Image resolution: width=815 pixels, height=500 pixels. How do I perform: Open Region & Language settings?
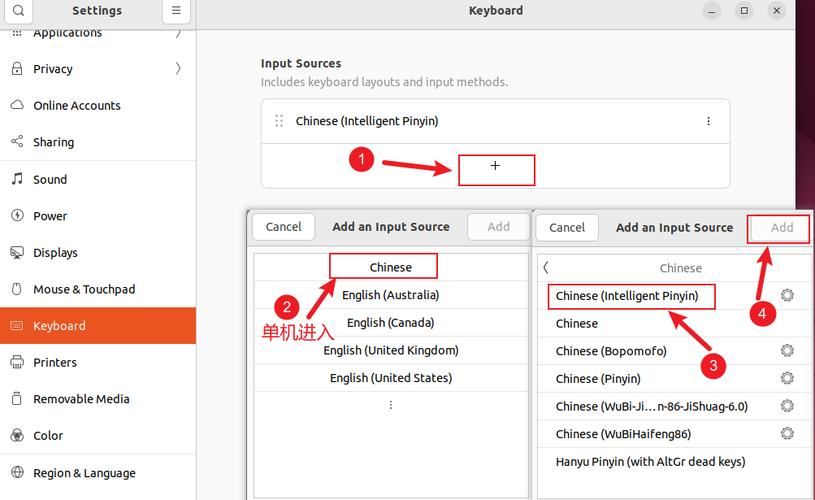coord(98,473)
